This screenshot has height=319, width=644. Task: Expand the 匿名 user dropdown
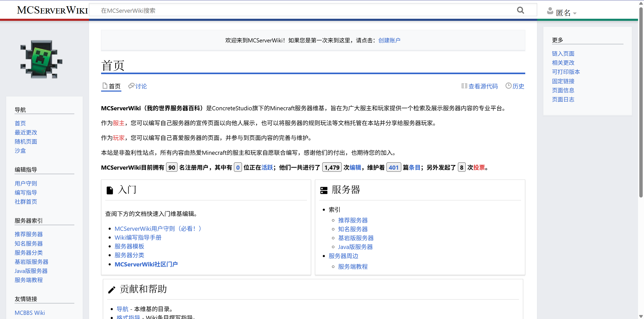click(575, 13)
